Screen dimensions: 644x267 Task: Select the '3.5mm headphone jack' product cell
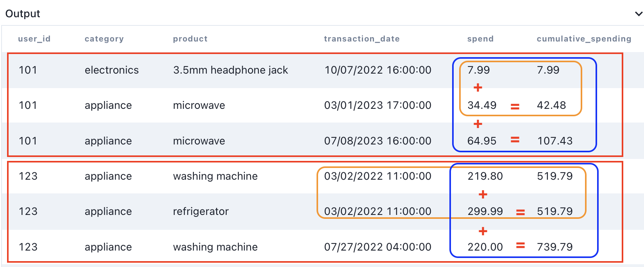pyautogui.click(x=230, y=70)
